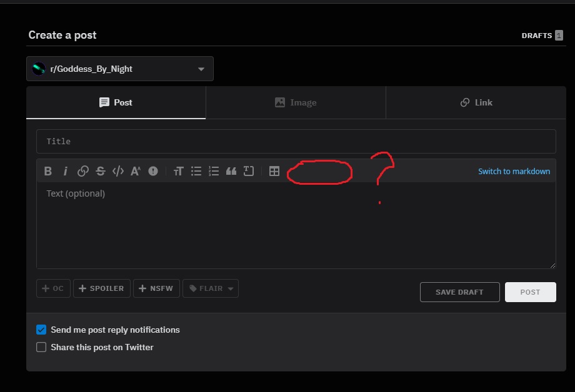The image size is (575, 392).
Task: Check Send me post reply notifications
Action: pos(41,330)
